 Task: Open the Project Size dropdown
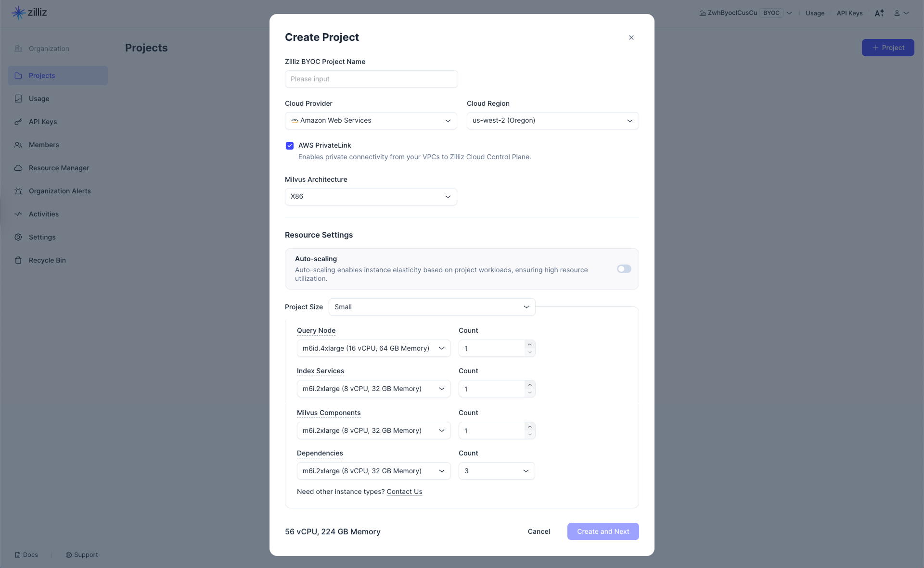pos(432,307)
